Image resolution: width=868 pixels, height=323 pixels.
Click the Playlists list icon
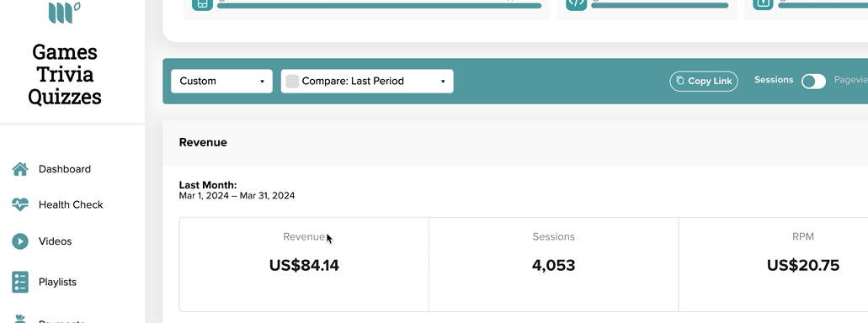(x=20, y=282)
